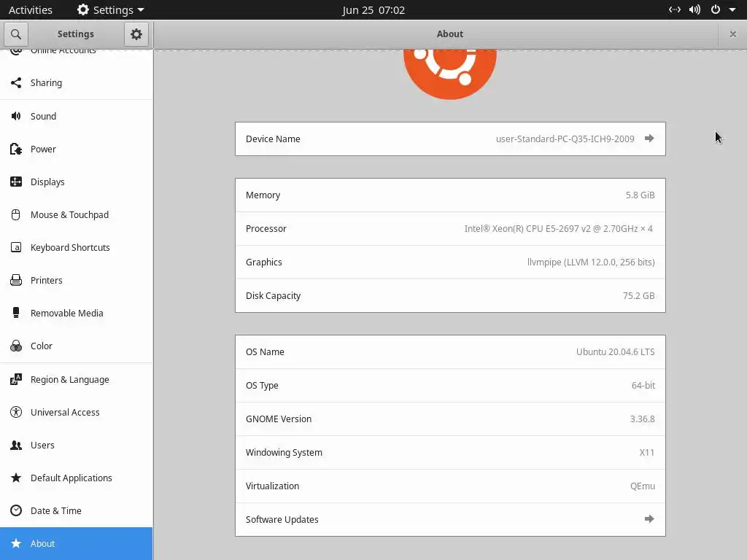Open Region & Language label
Image resolution: width=747 pixels, height=560 pixels.
pos(69,379)
